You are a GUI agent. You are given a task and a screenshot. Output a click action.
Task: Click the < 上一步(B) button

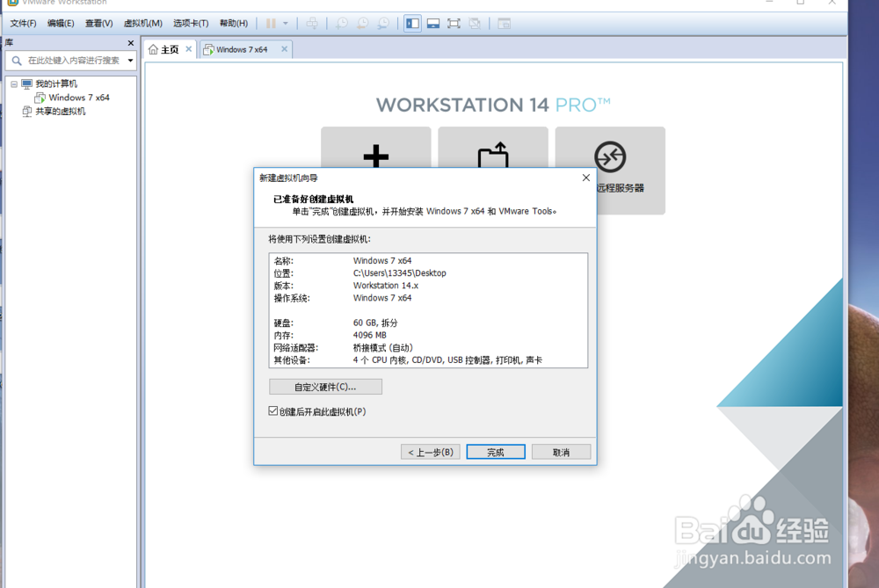pos(431,452)
